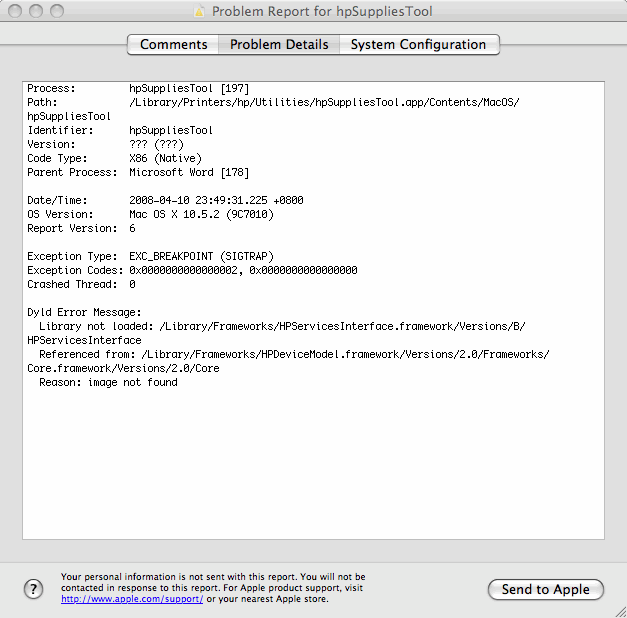627x618 pixels.
Task: Click the 'Core.framework/Versions/2.0/Core' line
Action: [x=123, y=368]
